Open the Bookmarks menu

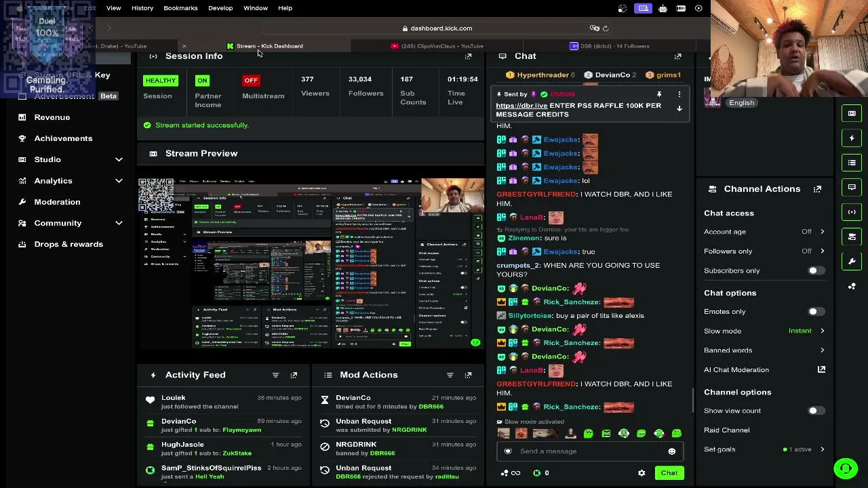180,8
